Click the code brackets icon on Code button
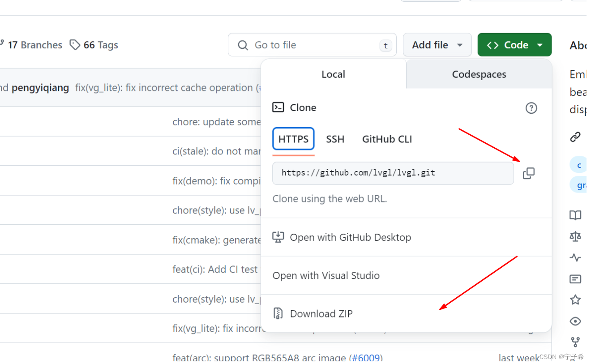The image size is (591, 364). pos(493,45)
